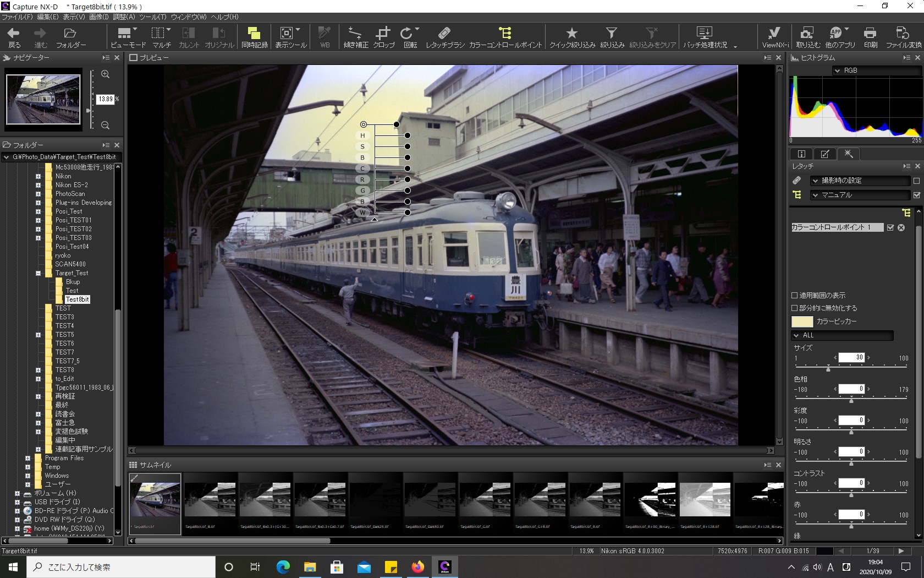Enable the 部分的に無効化する checkbox
Screen dimensions: 924x578
pos(794,308)
